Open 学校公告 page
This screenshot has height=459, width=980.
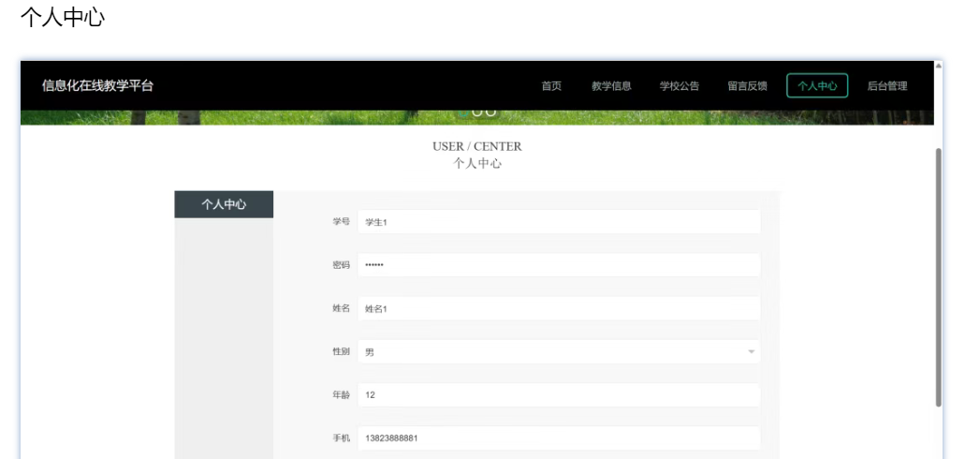pos(680,86)
